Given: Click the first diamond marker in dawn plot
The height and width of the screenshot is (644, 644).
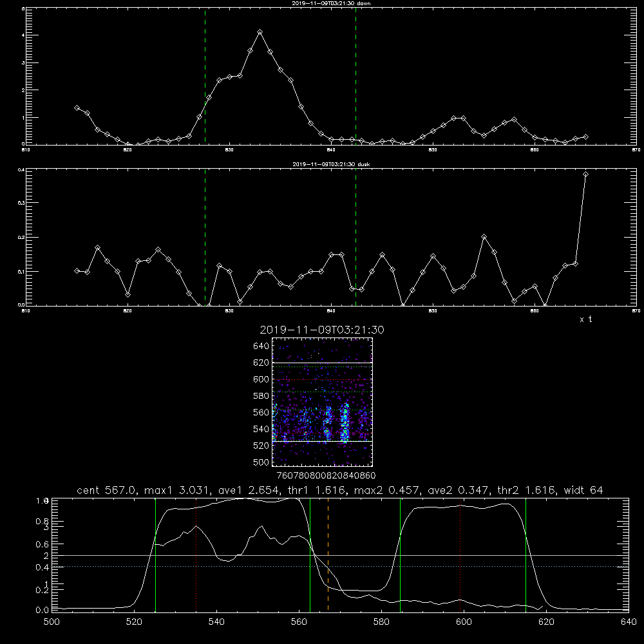Looking at the screenshot, I should tap(77, 108).
